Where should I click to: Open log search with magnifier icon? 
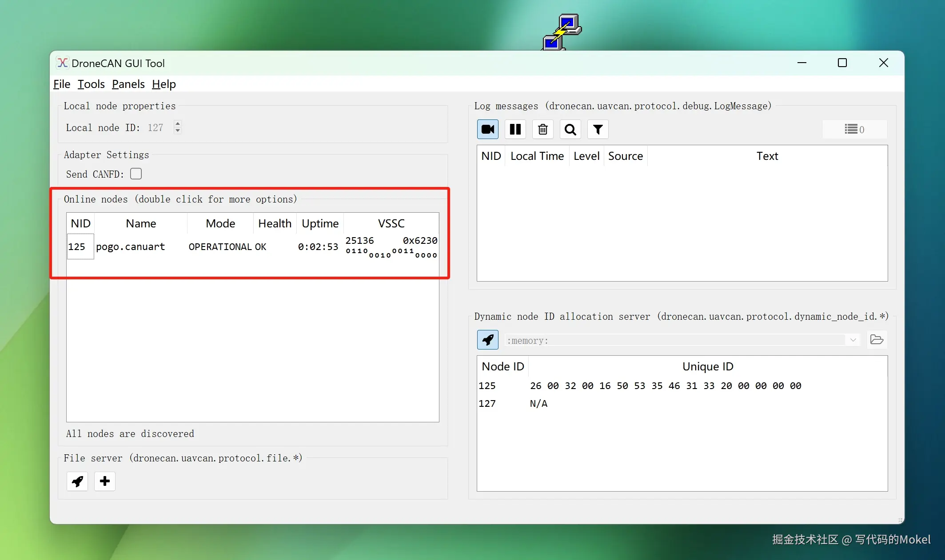point(570,129)
